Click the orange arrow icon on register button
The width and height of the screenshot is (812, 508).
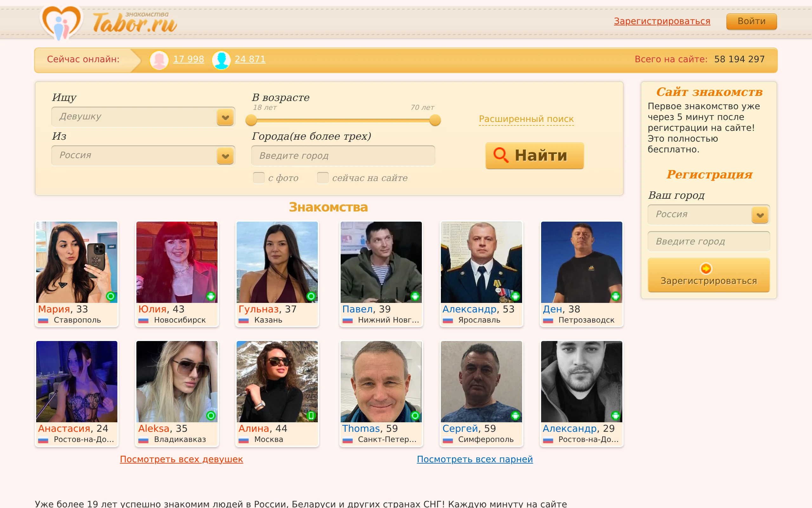(x=706, y=269)
